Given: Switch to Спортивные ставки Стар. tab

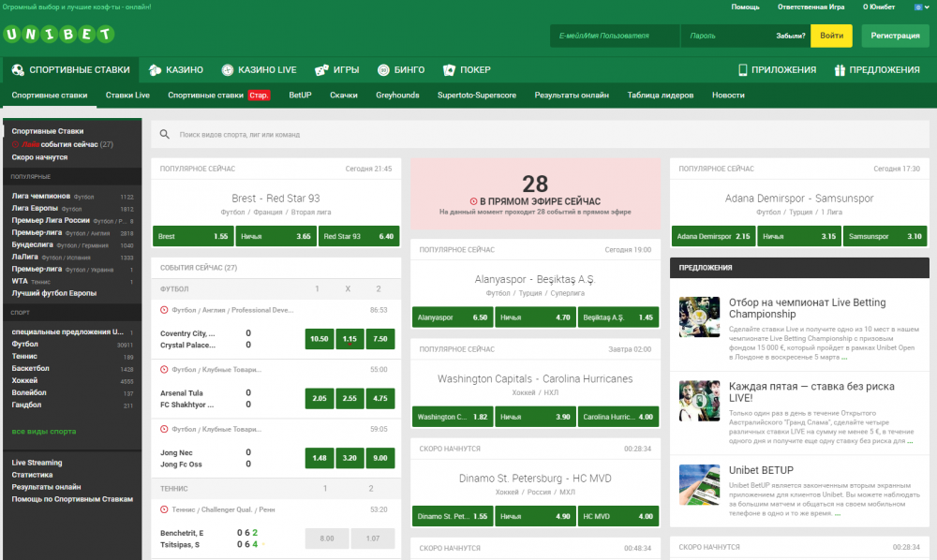Looking at the screenshot, I should (218, 95).
